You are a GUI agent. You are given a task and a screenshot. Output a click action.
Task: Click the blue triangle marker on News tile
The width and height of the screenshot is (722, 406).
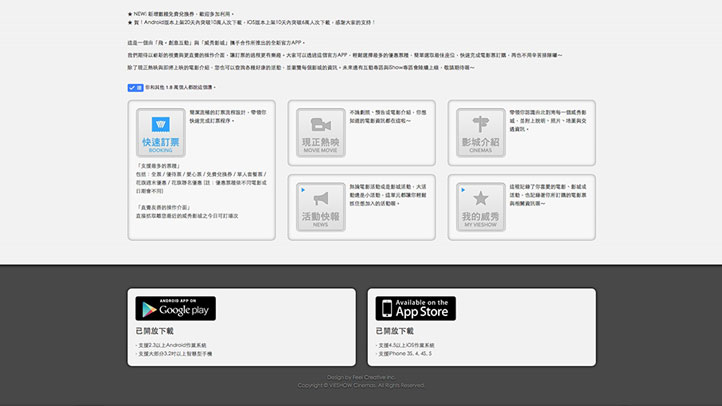pos(302,187)
